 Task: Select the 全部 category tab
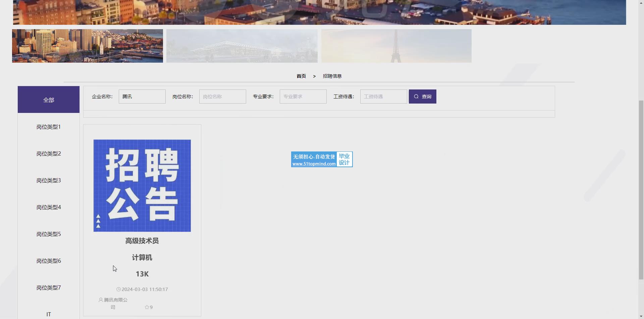click(x=49, y=100)
